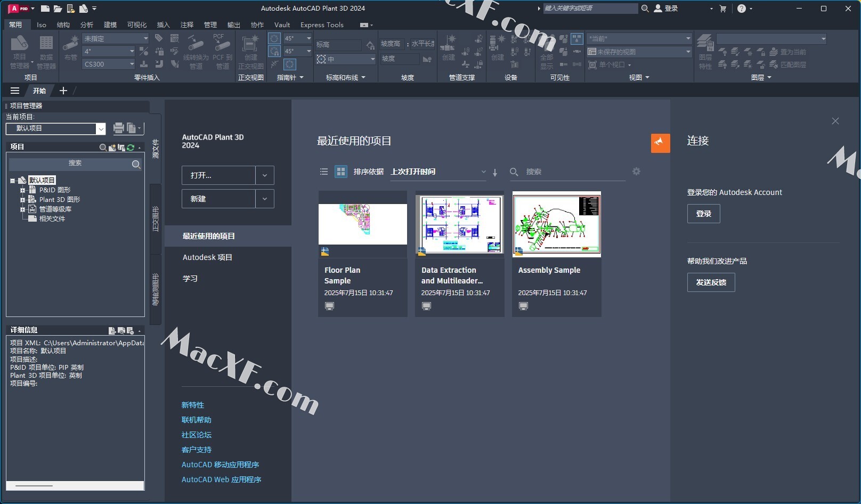Screen dimensions: 861x504
Task: Open the hamburger menu beside Start tab
Action: coord(15,91)
